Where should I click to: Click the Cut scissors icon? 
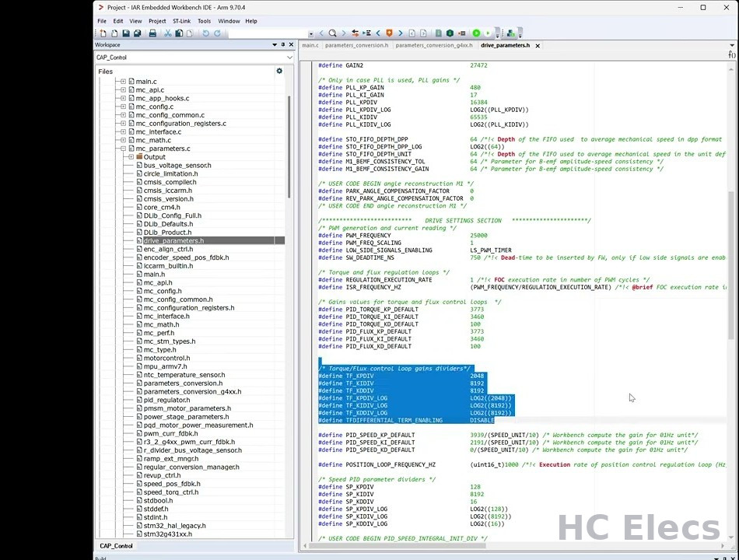pyautogui.click(x=168, y=33)
